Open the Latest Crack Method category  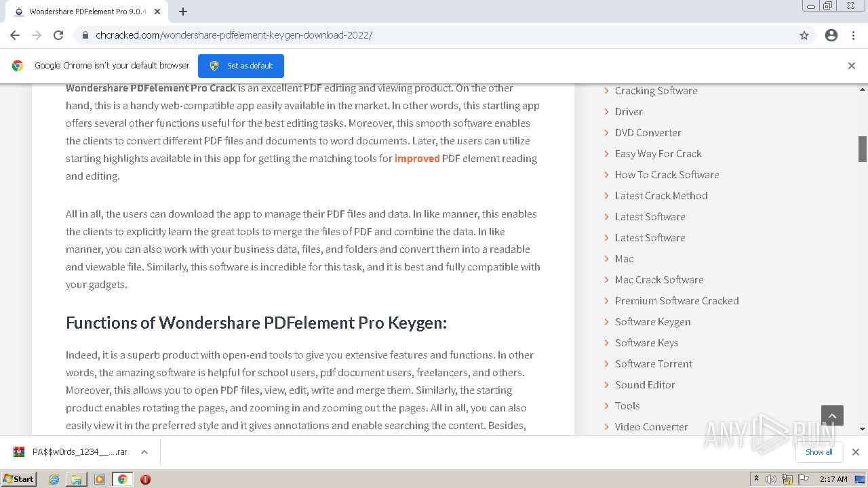click(x=661, y=196)
